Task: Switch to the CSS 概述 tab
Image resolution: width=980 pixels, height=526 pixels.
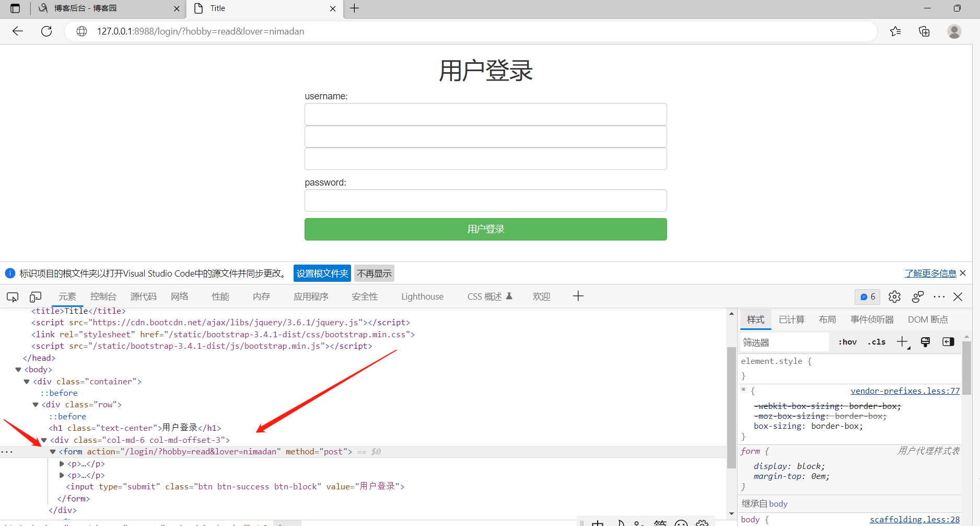Action: click(490, 296)
